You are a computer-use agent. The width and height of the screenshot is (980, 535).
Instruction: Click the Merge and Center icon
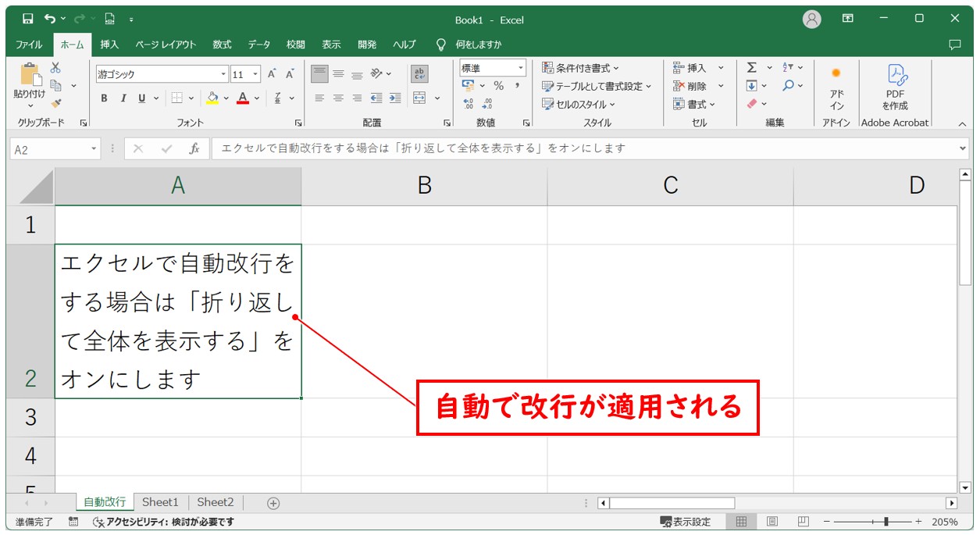419,98
